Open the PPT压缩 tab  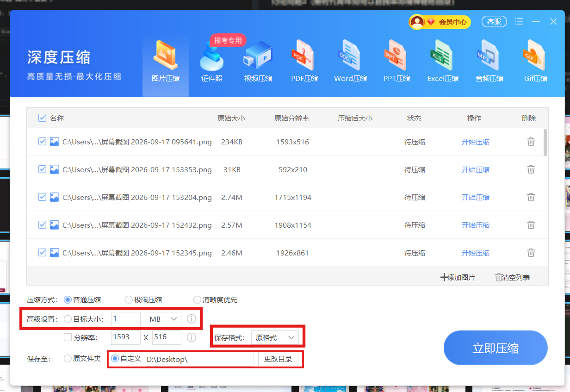397,62
